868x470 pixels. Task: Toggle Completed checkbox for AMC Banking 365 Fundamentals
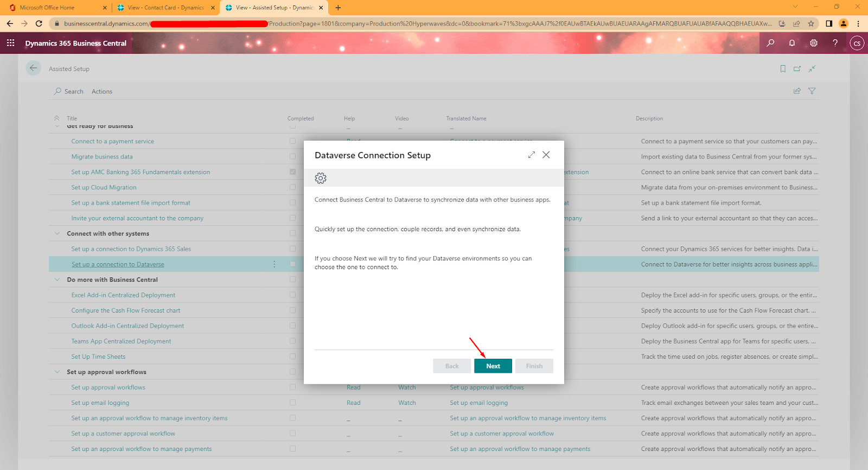click(x=293, y=172)
